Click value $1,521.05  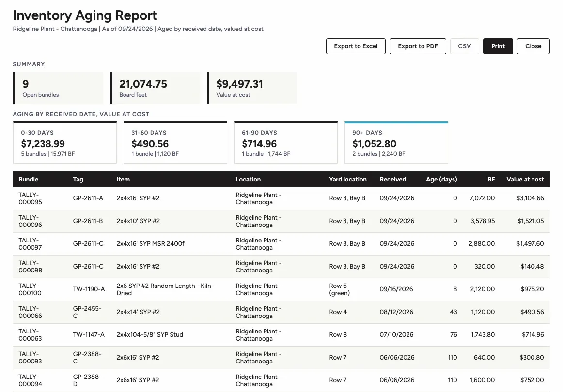pos(531,221)
